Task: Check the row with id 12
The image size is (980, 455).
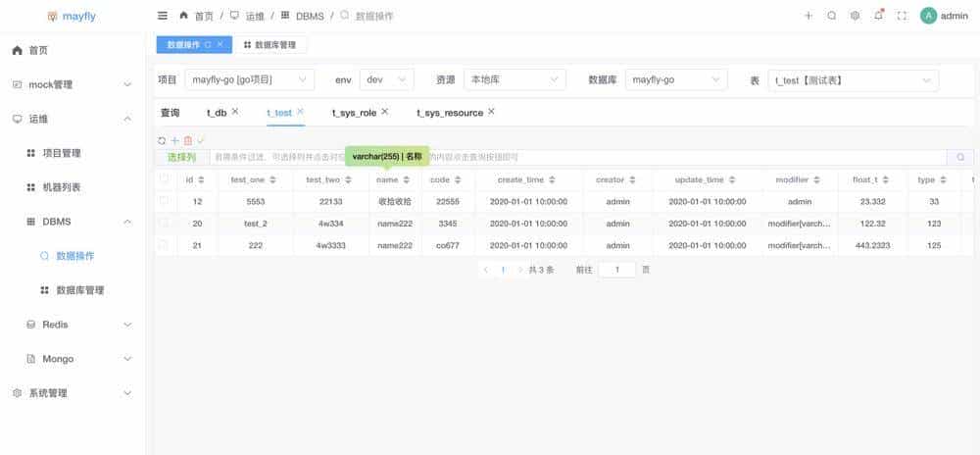Action: [164, 201]
